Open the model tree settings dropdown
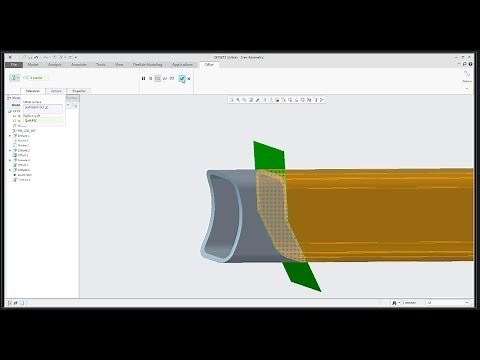Screen dimensions: 480x360 [68, 105]
